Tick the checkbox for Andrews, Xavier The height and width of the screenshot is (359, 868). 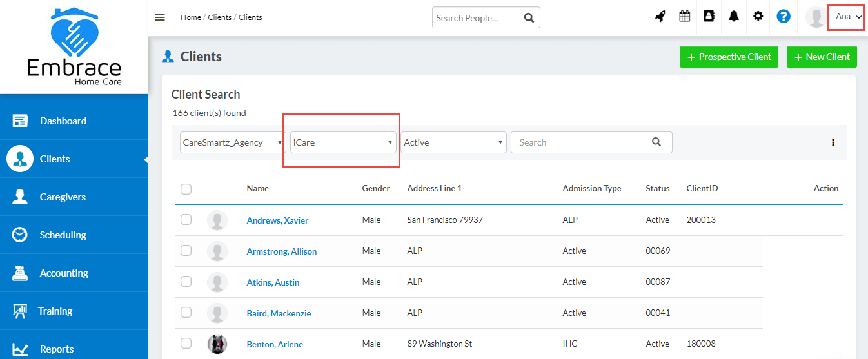point(186,220)
